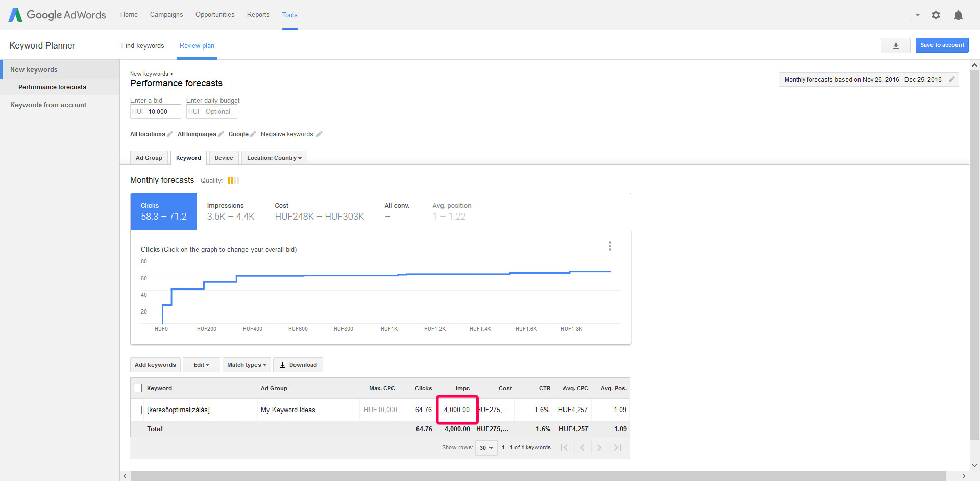
Task: Go to last page of keywords
Action: 617,447
